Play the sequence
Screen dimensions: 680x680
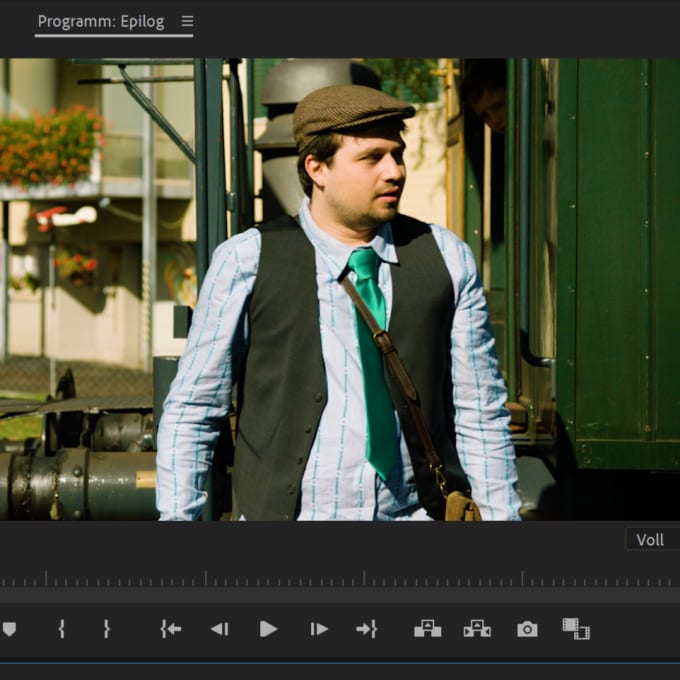pos(268,629)
